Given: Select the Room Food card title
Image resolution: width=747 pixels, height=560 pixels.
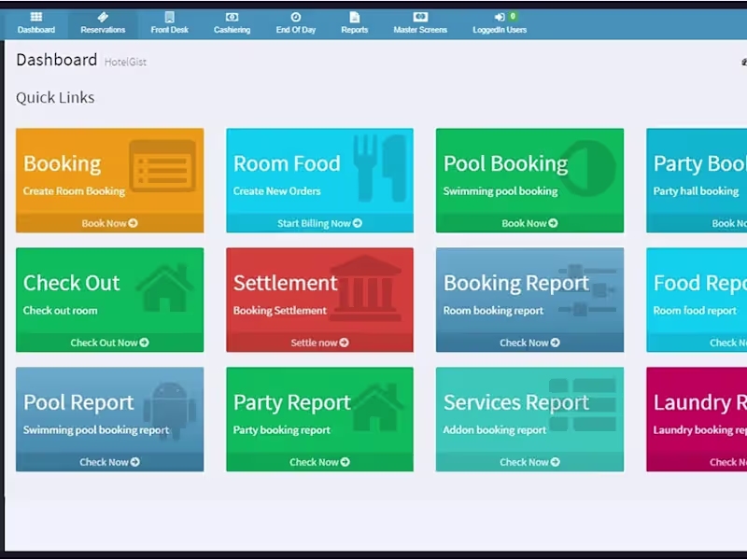Looking at the screenshot, I should tap(287, 163).
